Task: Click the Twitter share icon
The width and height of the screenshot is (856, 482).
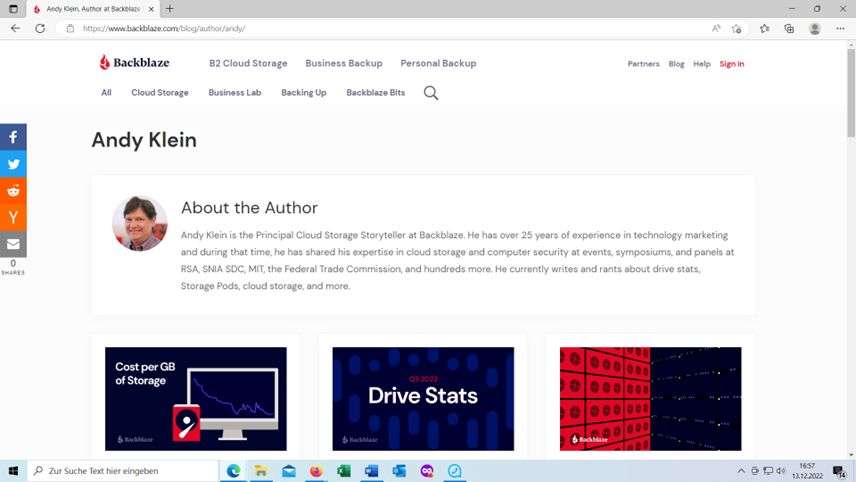Action: pyautogui.click(x=13, y=164)
